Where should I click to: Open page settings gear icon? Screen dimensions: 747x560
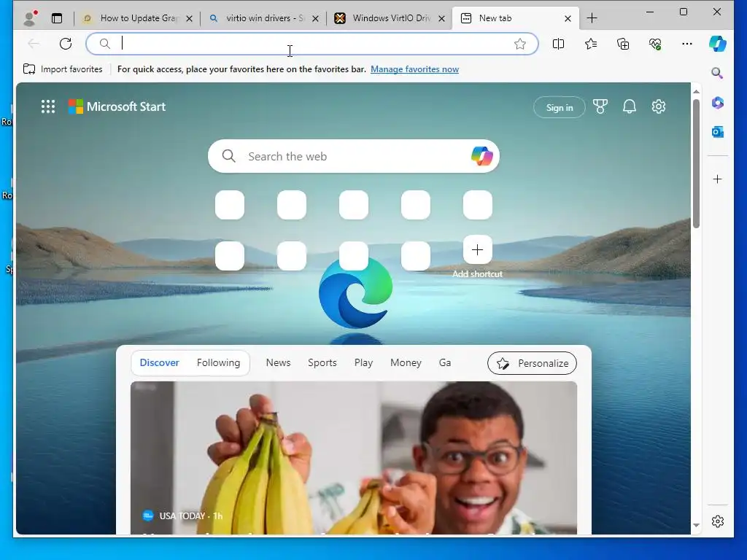(659, 106)
